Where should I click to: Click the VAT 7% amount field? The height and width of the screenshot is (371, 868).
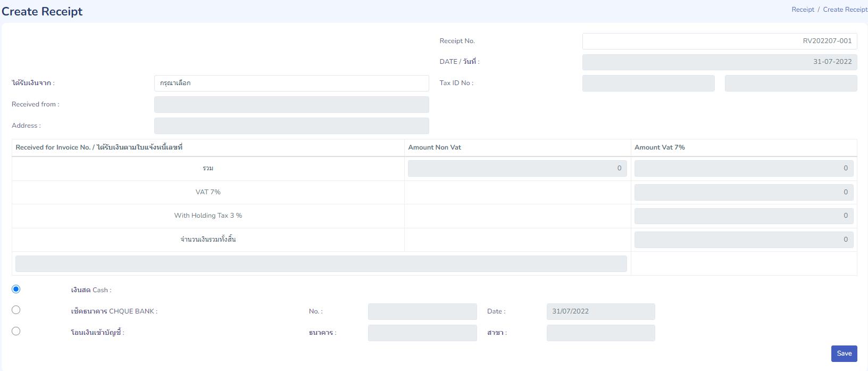pyautogui.click(x=744, y=192)
